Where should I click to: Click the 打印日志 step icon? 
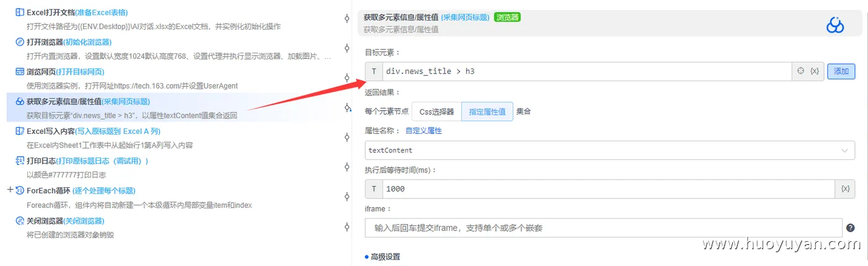[x=20, y=161]
